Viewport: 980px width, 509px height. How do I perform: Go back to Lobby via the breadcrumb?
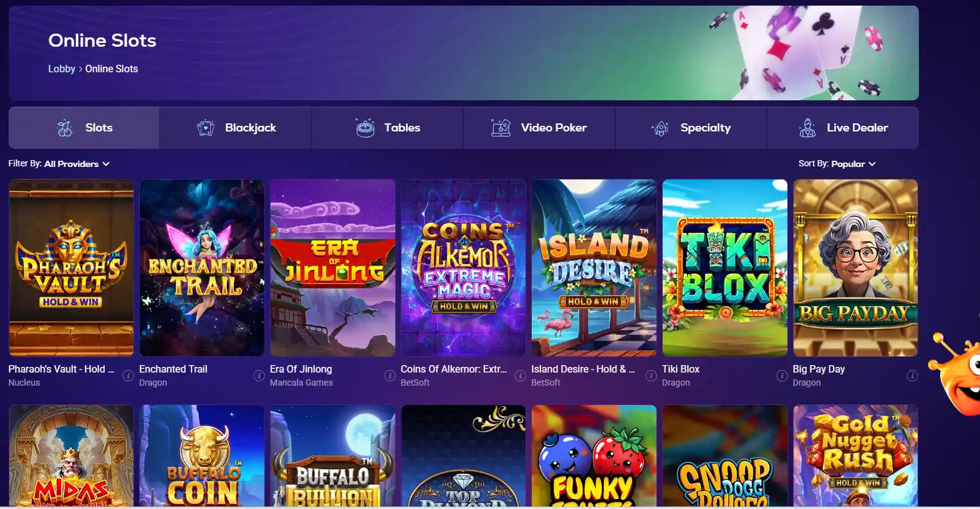point(62,69)
